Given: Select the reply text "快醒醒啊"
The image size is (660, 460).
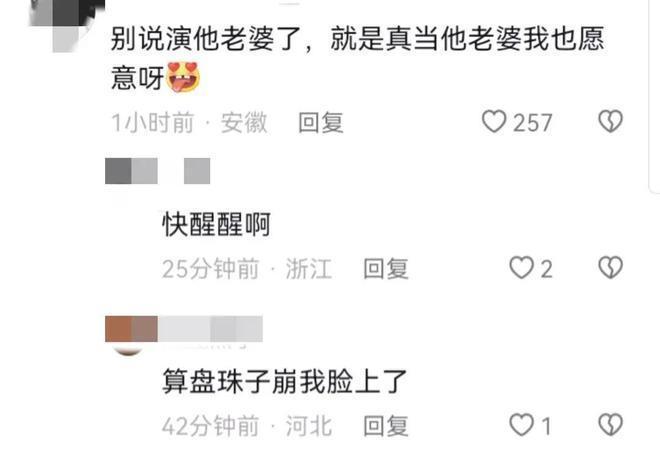Looking at the screenshot, I should pyautogui.click(x=216, y=224).
